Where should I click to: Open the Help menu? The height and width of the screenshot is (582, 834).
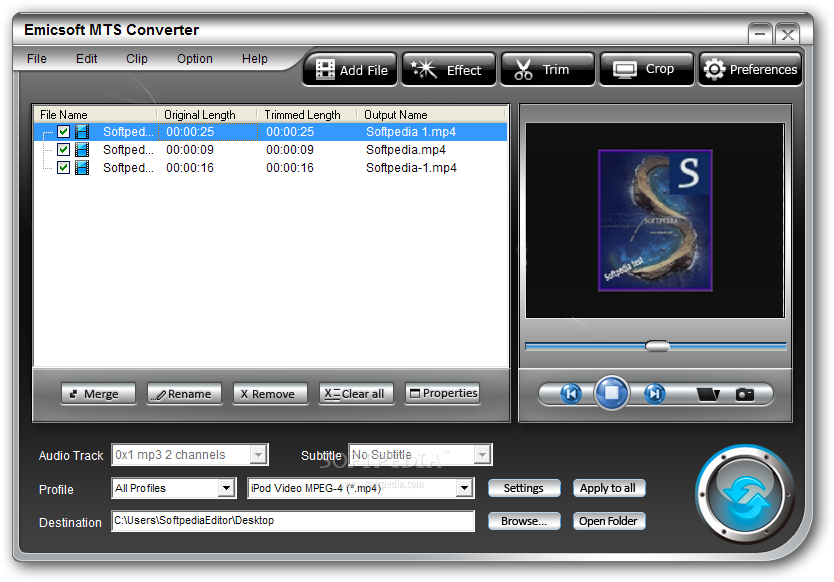(x=254, y=59)
